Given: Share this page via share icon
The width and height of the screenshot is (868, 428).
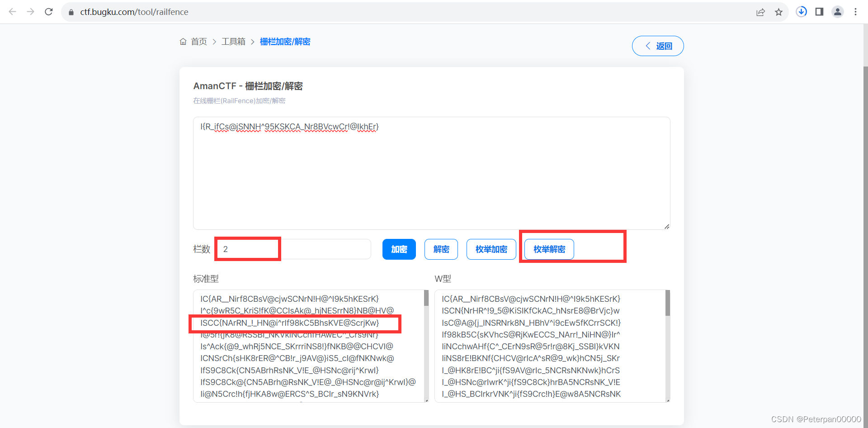Looking at the screenshot, I should coord(760,12).
